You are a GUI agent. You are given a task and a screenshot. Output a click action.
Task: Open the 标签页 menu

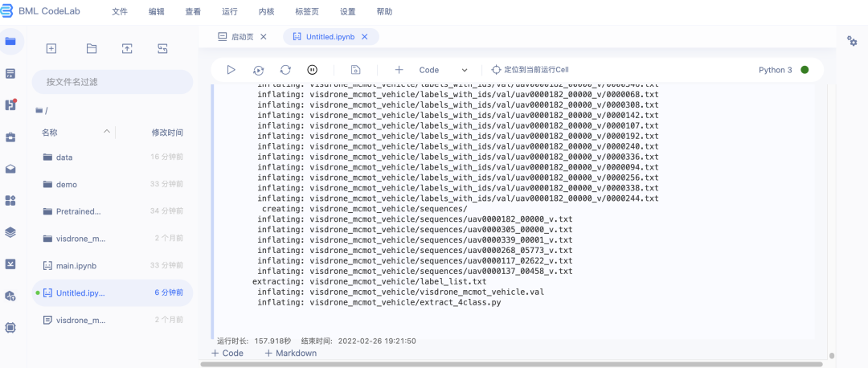[x=307, y=11]
